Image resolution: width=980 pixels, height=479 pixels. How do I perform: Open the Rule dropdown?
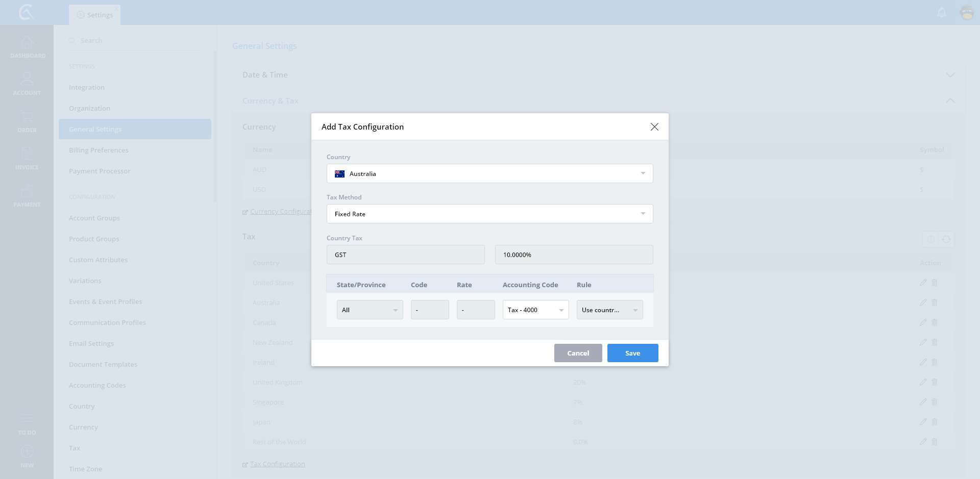tap(609, 310)
